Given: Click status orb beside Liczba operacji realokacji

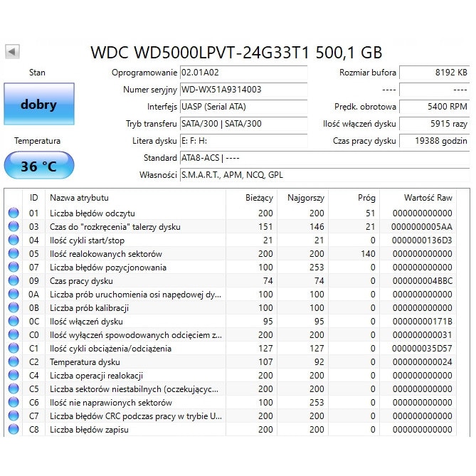Looking at the screenshot, I should point(14,376).
